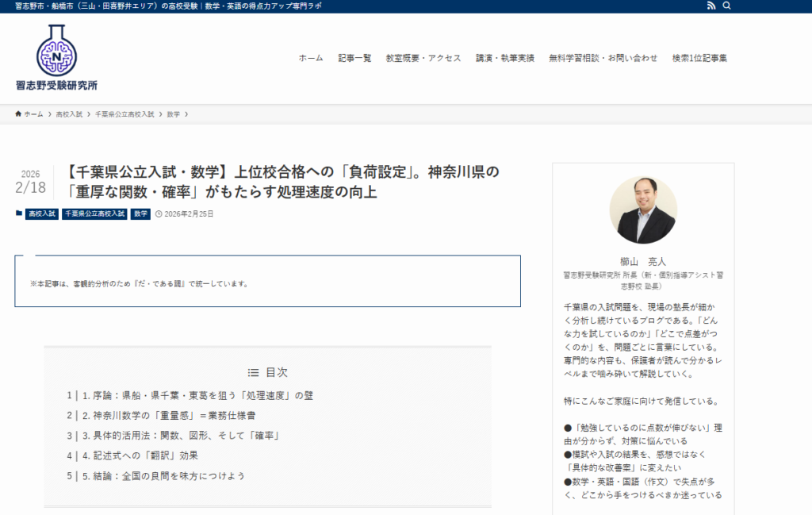Open 講演・執筆実績 menu item
This screenshot has width=812, height=515.
tap(505, 58)
